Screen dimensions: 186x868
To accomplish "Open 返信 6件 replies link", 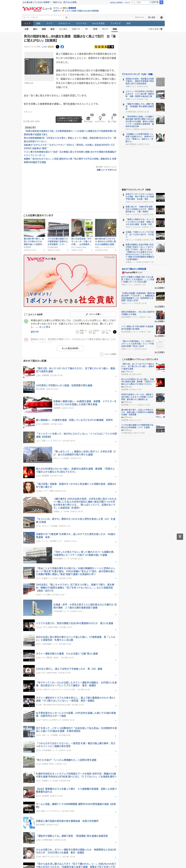I will coord(35,332).
